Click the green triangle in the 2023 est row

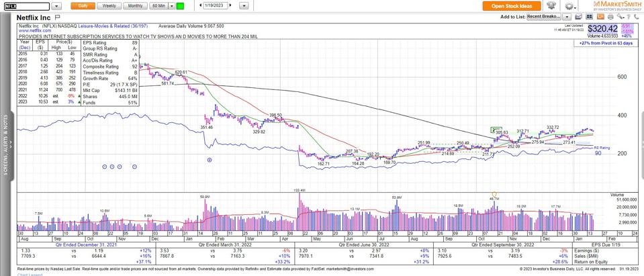(78, 101)
